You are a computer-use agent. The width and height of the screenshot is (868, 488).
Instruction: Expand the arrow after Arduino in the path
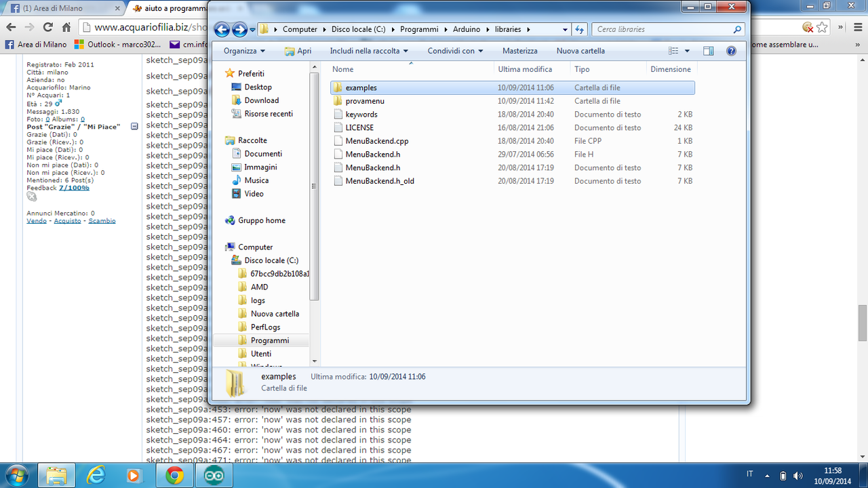coord(488,30)
